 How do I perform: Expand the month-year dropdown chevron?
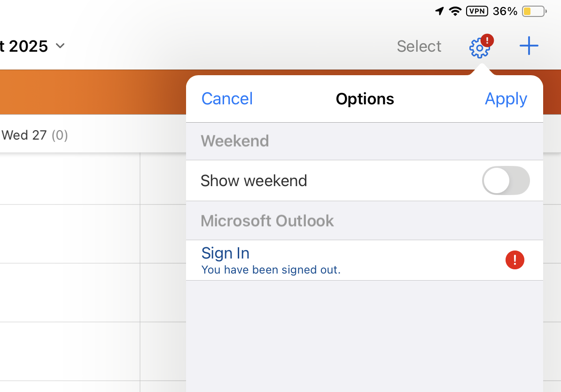click(60, 46)
